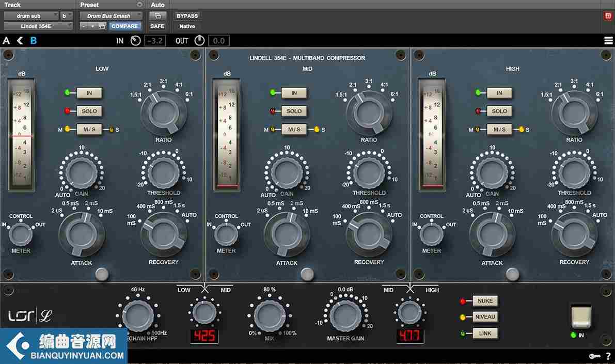The width and height of the screenshot is (615, 364).
Task: Toggle the MID band M/S switch
Action: (294, 129)
